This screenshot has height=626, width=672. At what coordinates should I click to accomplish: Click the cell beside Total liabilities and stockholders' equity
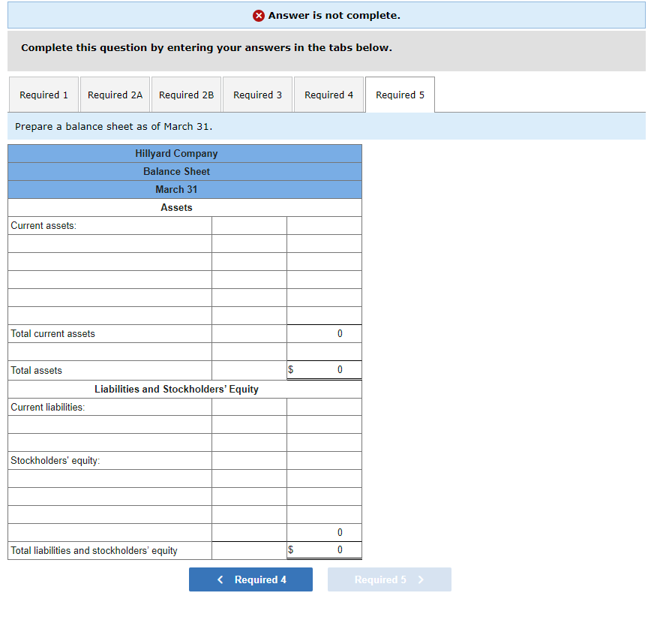pyautogui.click(x=324, y=549)
